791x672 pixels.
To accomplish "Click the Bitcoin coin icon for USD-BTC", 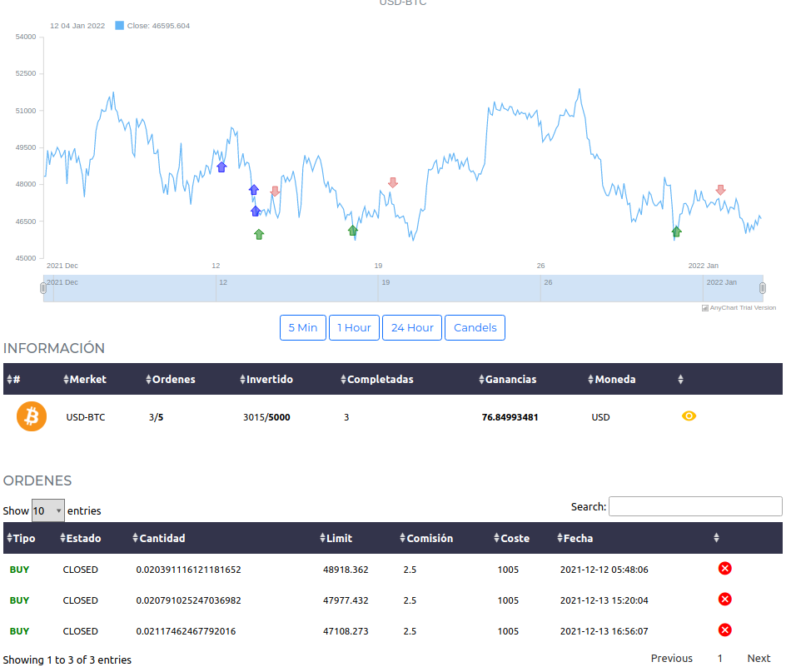I will pos(31,416).
